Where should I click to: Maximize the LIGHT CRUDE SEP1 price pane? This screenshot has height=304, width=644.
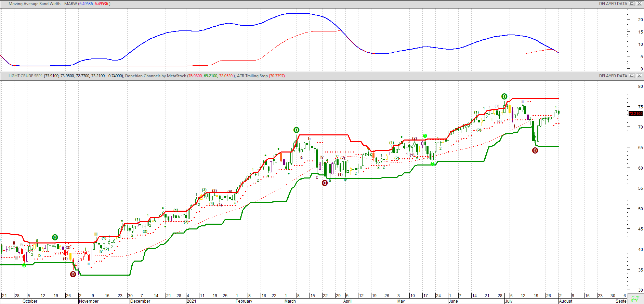coord(632,76)
